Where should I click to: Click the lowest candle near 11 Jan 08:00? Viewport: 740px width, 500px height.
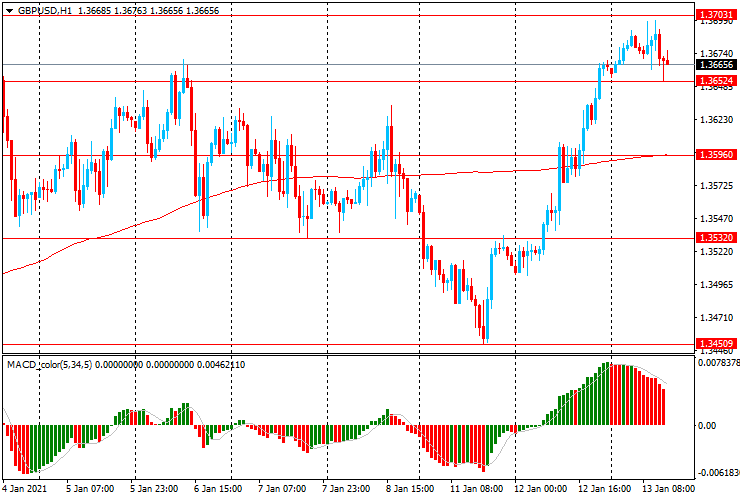coord(485,335)
